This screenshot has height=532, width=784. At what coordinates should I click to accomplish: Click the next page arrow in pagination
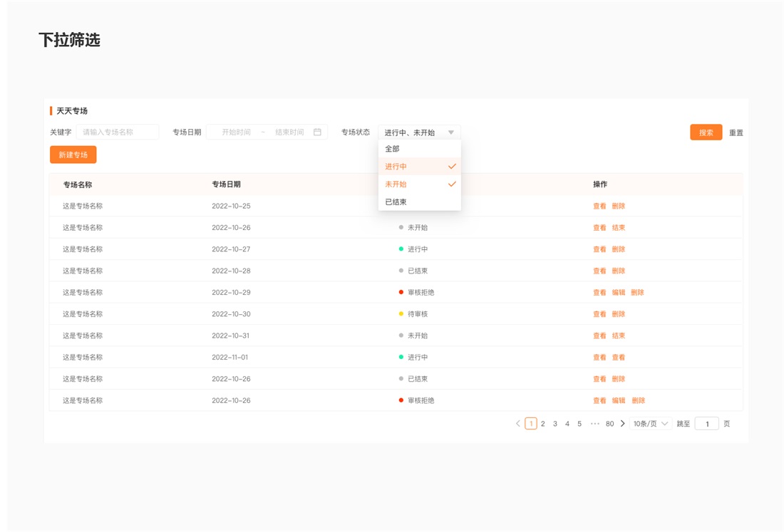click(622, 424)
